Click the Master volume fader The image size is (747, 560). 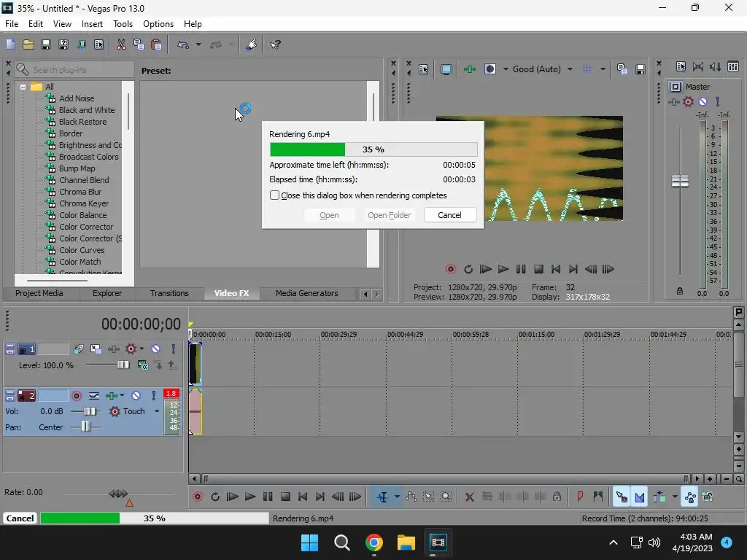click(680, 181)
